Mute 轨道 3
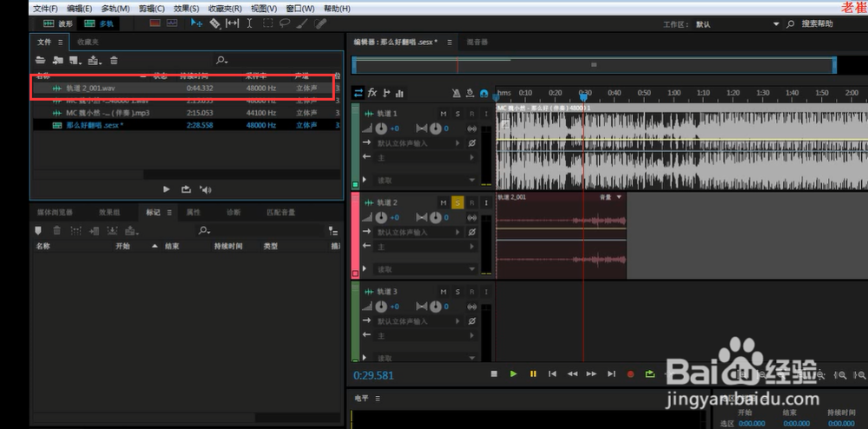The height and width of the screenshot is (429, 868). (x=444, y=292)
